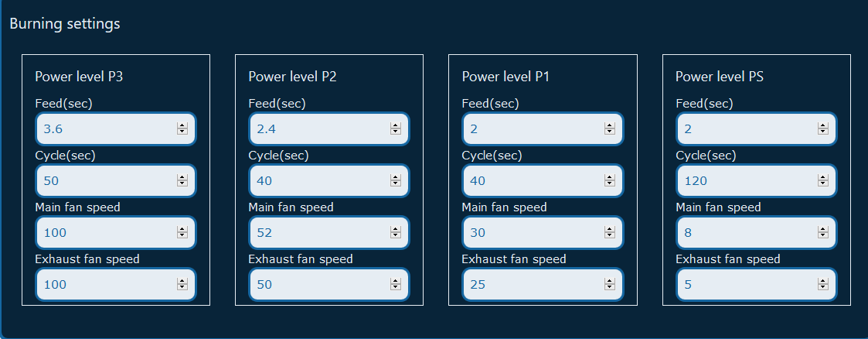Increase P1 Main fan speed with up arrow
Viewport: 868px width, 339px height.
pos(609,229)
